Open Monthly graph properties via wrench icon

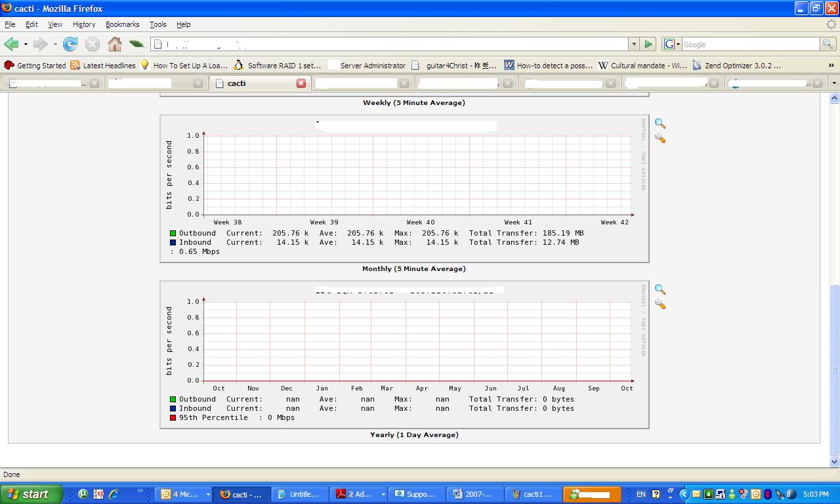(660, 138)
